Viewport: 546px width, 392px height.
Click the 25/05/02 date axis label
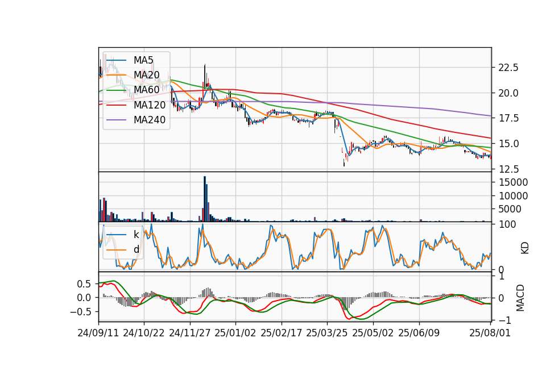373,333
